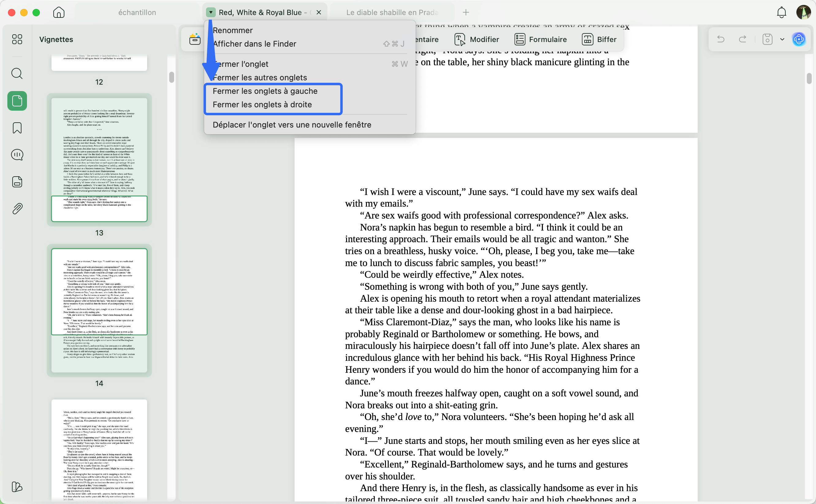816x504 pixels.
Task: Save the document with save icon
Action: [767, 39]
